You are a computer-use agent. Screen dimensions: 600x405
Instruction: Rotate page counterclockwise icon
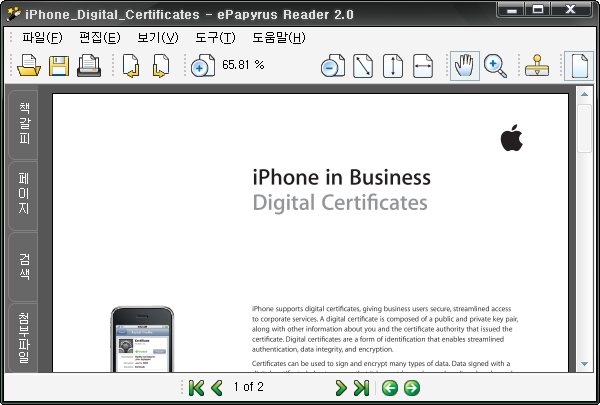click(x=131, y=66)
